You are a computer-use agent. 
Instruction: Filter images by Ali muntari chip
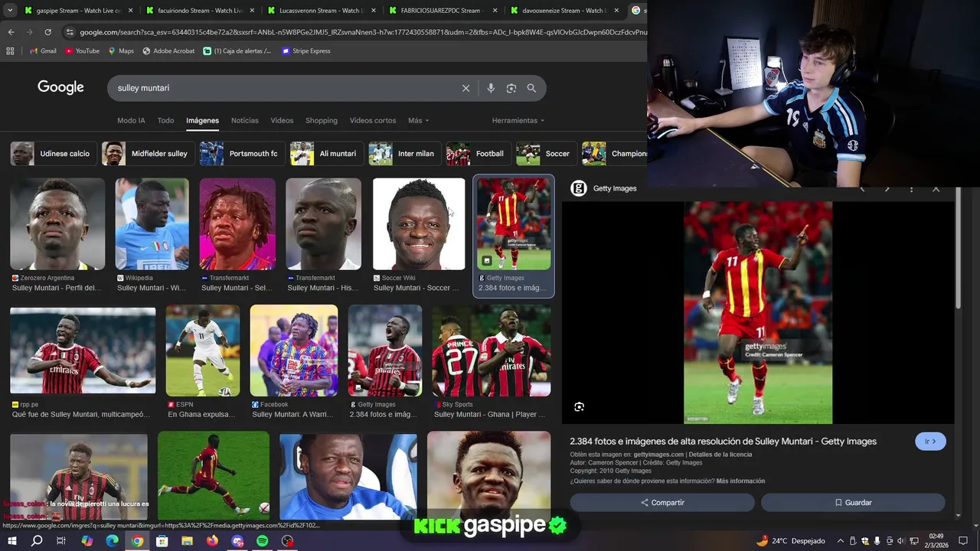(325, 154)
